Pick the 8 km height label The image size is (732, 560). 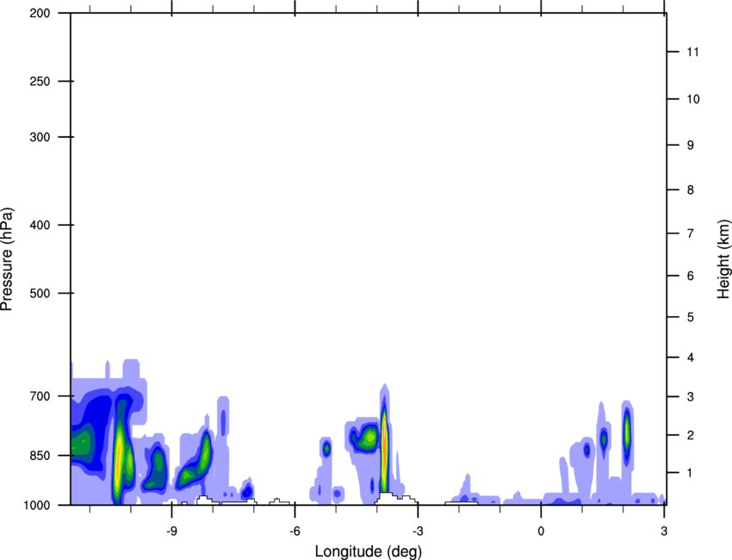click(x=691, y=190)
